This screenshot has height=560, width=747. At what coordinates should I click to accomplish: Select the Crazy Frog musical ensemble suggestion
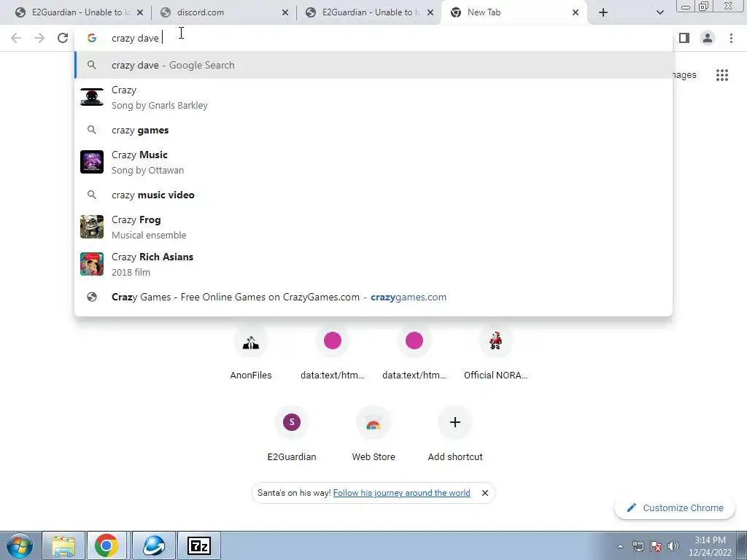373,227
